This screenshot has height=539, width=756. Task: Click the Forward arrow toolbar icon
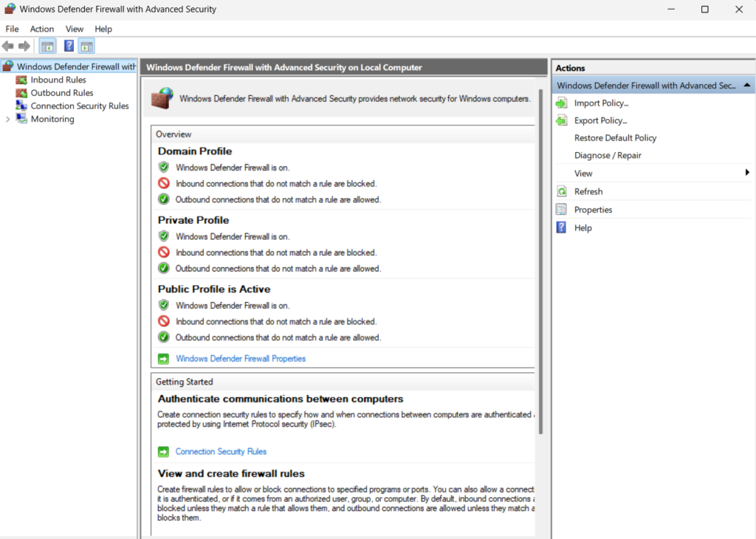[24, 47]
